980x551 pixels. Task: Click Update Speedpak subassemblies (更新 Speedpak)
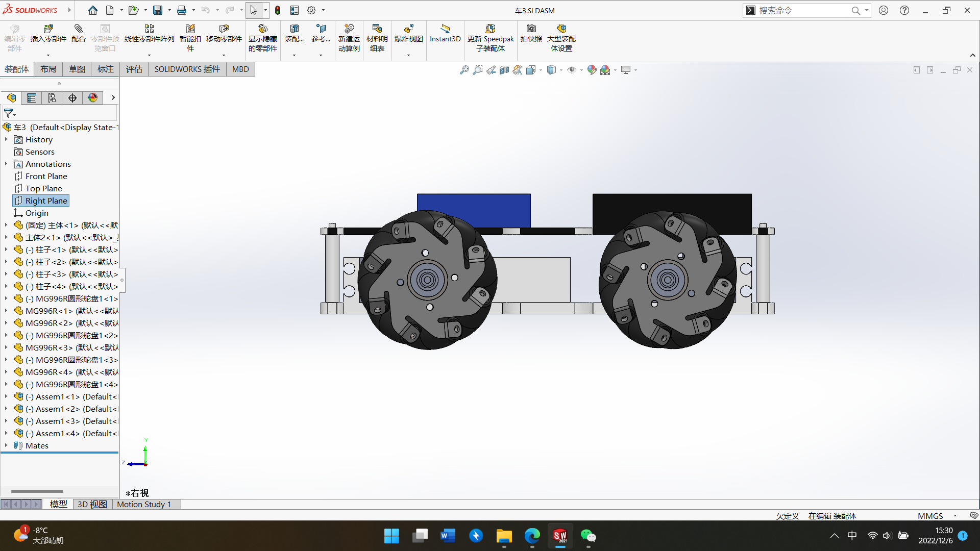click(x=491, y=38)
